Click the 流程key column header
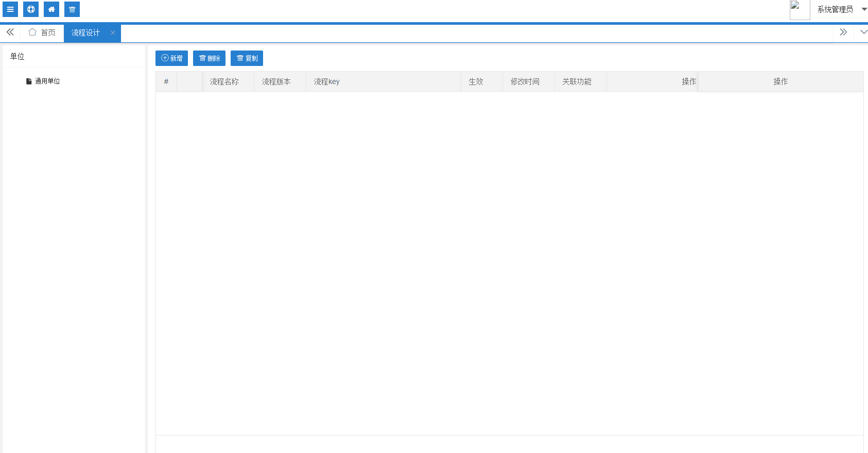 click(x=326, y=81)
